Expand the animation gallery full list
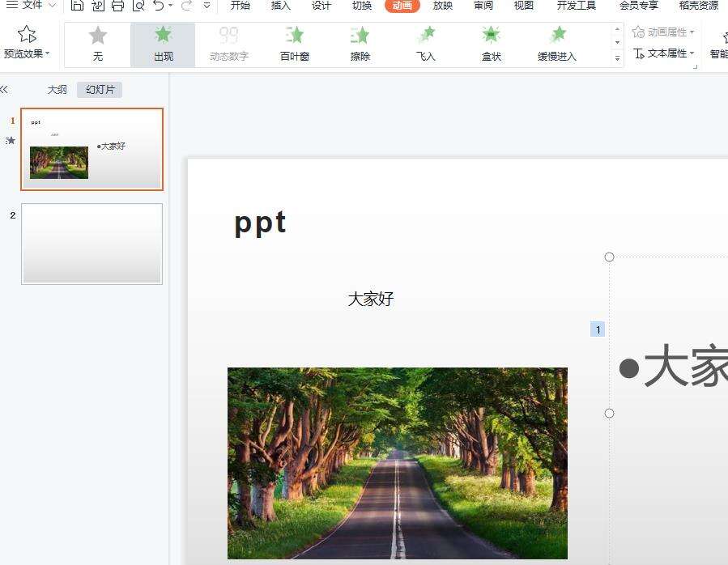The width and height of the screenshot is (728, 565). (x=618, y=58)
